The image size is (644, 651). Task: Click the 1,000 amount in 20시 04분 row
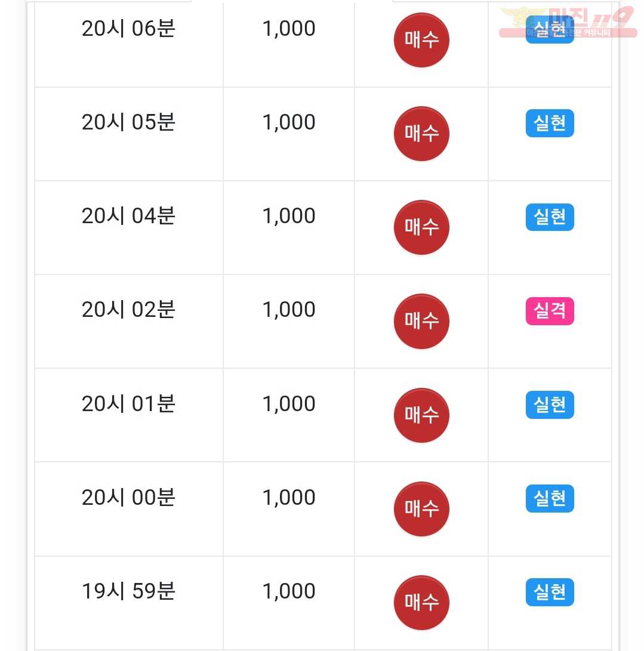click(x=289, y=217)
